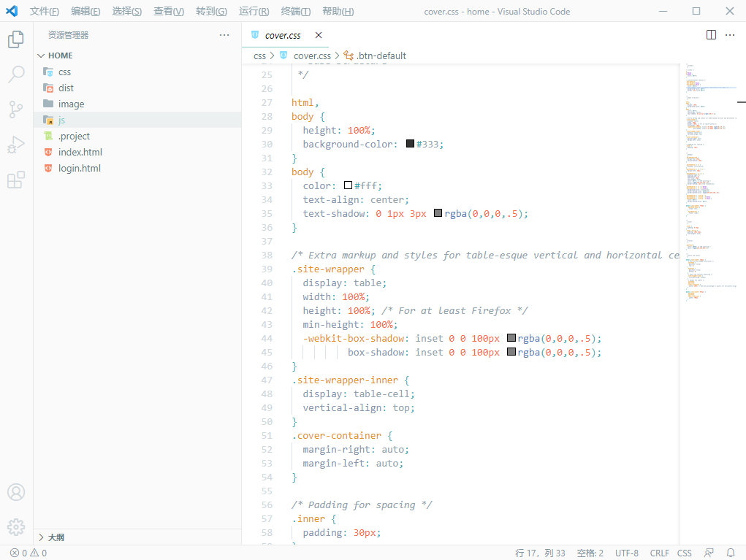Image resolution: width=746 pixels, height=560 pixels.
Task: Open the Explorer view in activity bar
Action: (16, 39)
